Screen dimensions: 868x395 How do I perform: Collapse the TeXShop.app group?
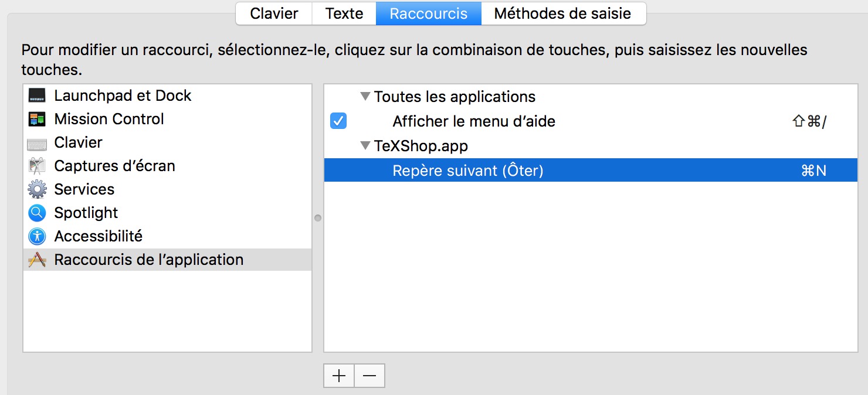point(365,145)
